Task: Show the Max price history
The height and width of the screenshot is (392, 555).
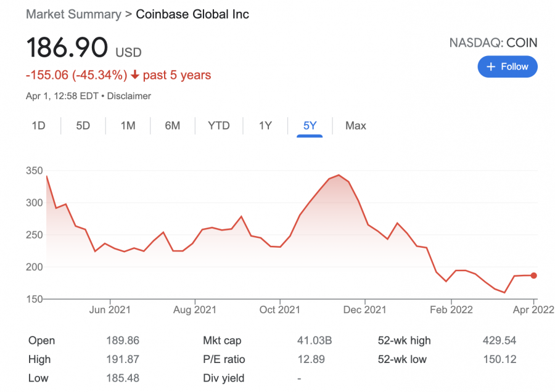Action: coord(356,126)
